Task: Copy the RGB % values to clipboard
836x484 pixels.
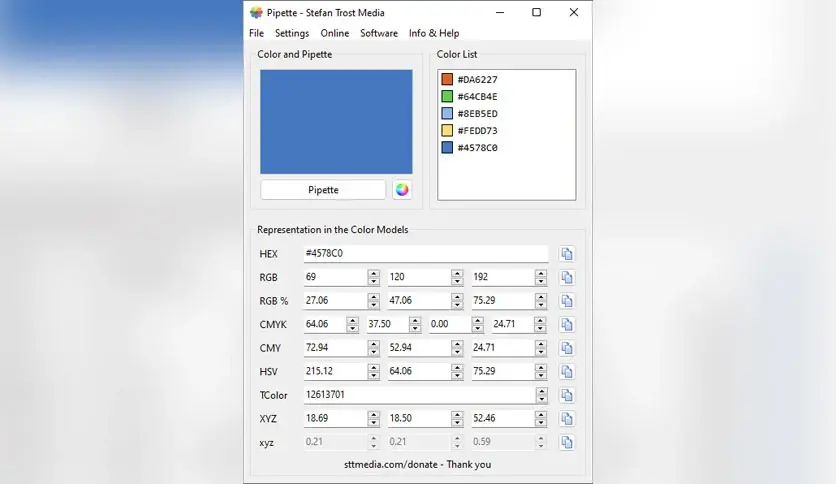Action: point(567,301)
